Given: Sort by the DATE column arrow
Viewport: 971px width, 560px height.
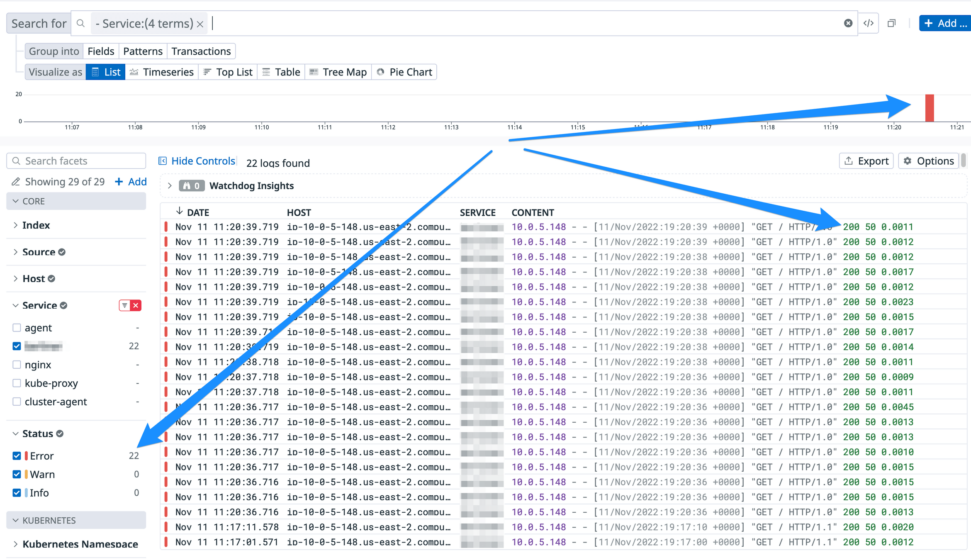Looking at the screenshot, I should coord(179,212).
